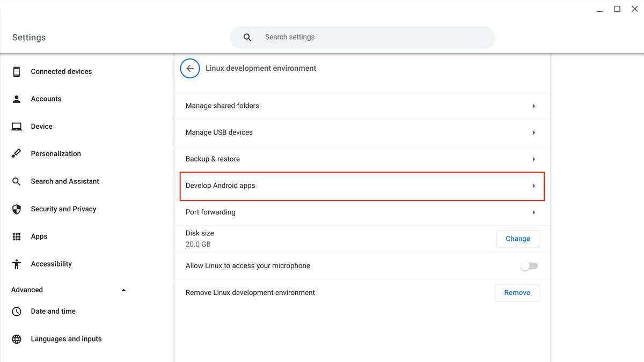Click the Connected devices phone icon
Screen dimensions: 644x362
point(17,71)
